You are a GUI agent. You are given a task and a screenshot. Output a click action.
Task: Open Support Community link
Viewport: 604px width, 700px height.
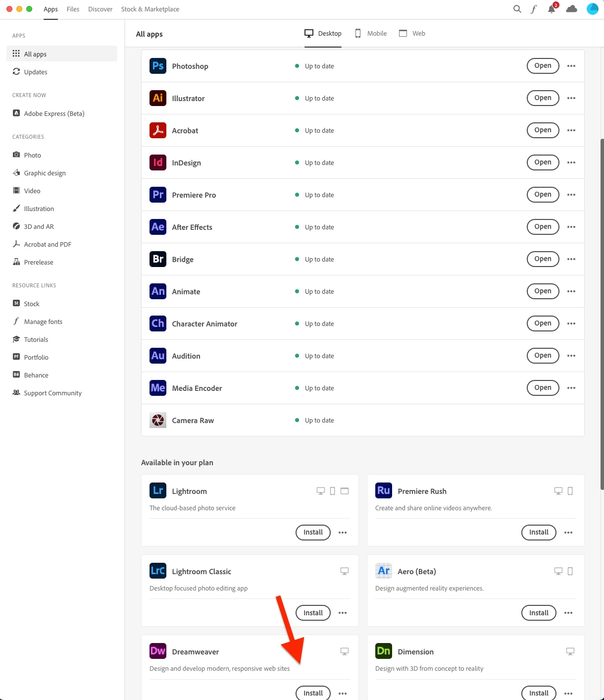[x=62, y=393]
